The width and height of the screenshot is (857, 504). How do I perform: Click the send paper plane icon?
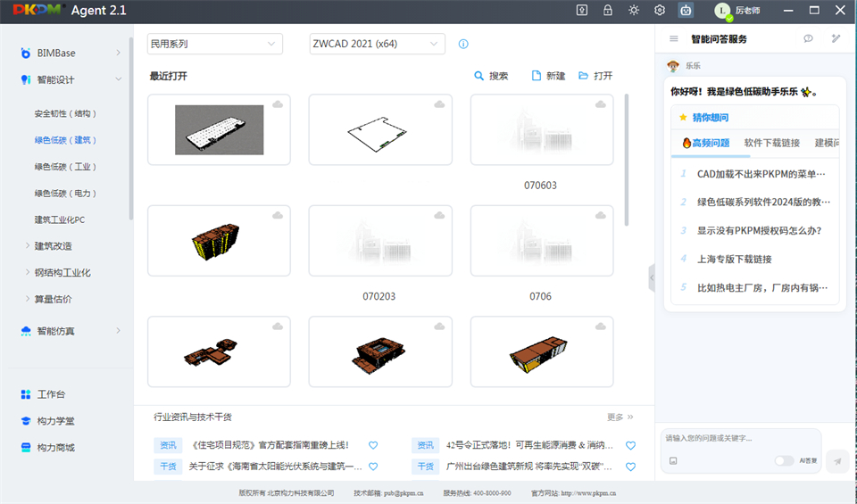(x=837, y=461)
